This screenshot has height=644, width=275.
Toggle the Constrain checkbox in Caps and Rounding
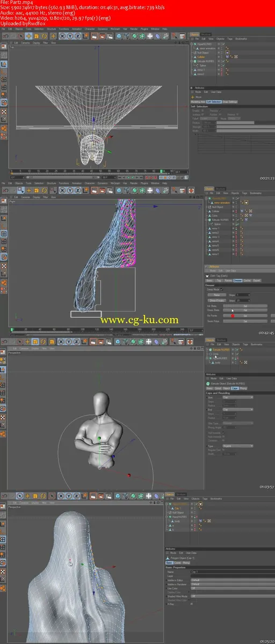coord(223,441)
